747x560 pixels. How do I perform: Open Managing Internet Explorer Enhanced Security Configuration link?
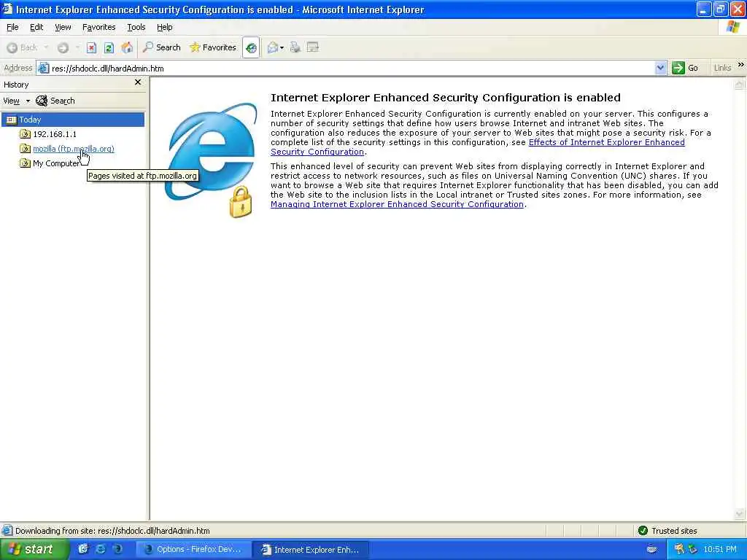point(397,204)
